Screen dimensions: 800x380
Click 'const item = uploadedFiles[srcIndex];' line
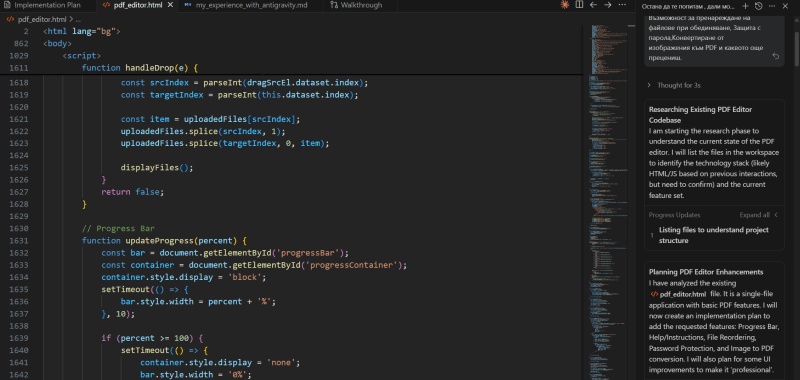(x=210, y=119)
